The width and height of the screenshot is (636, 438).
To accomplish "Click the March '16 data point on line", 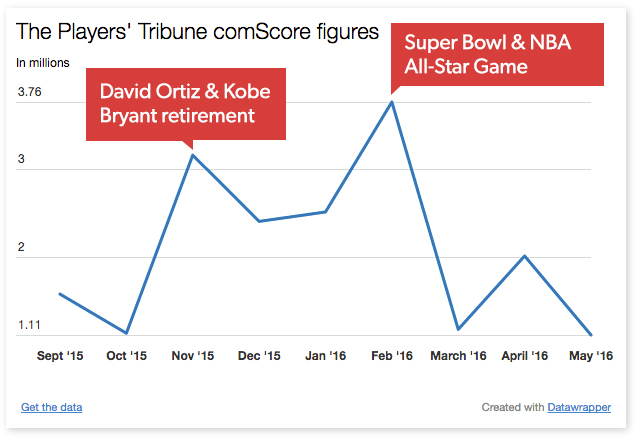I will coord(458,329).
